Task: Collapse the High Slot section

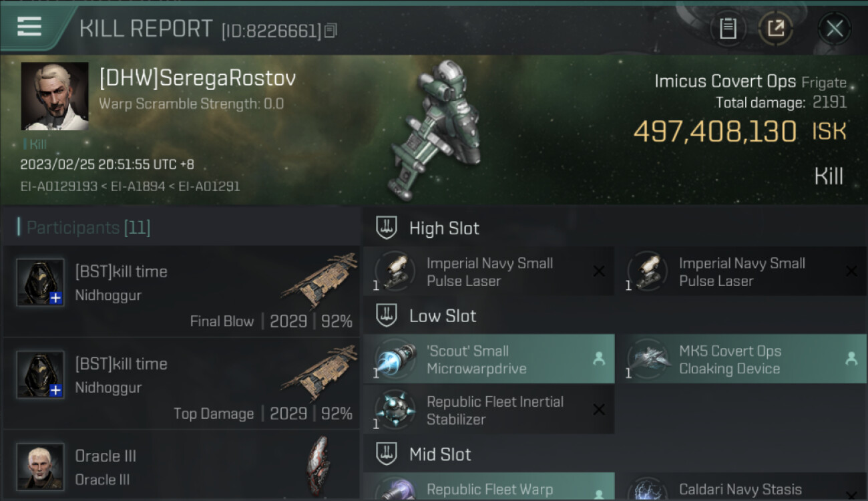Action: click(x=387, y=228)
